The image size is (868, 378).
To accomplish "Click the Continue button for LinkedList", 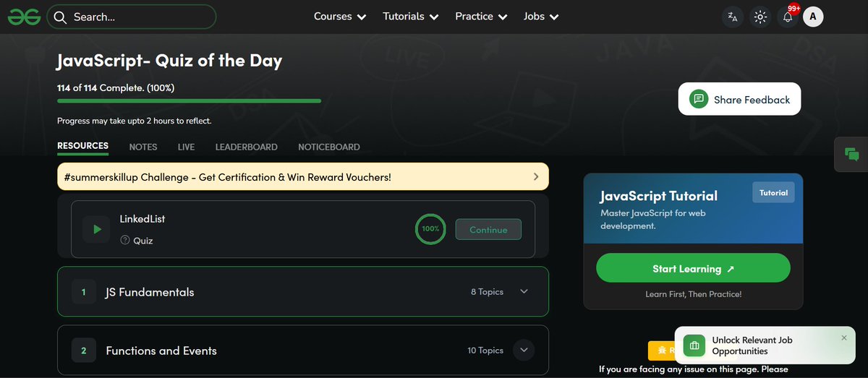I will [x=488, y=229].
